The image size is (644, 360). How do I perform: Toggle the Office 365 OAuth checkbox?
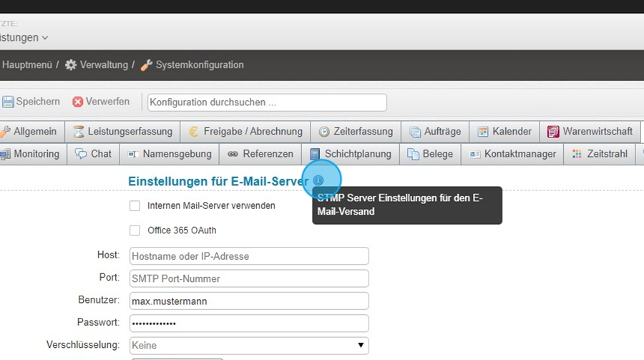pos(135,230)
